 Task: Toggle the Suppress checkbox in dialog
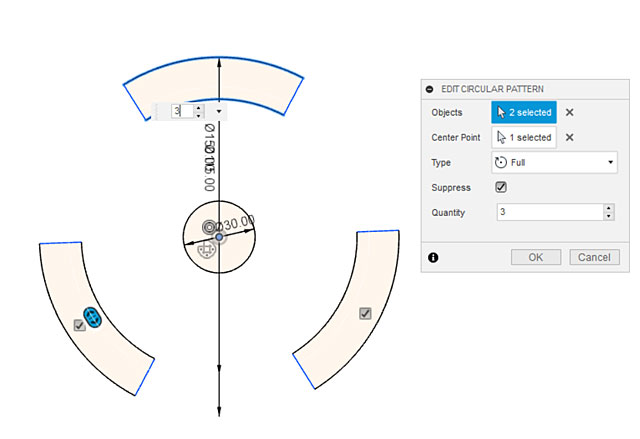(x=501, y=187)
